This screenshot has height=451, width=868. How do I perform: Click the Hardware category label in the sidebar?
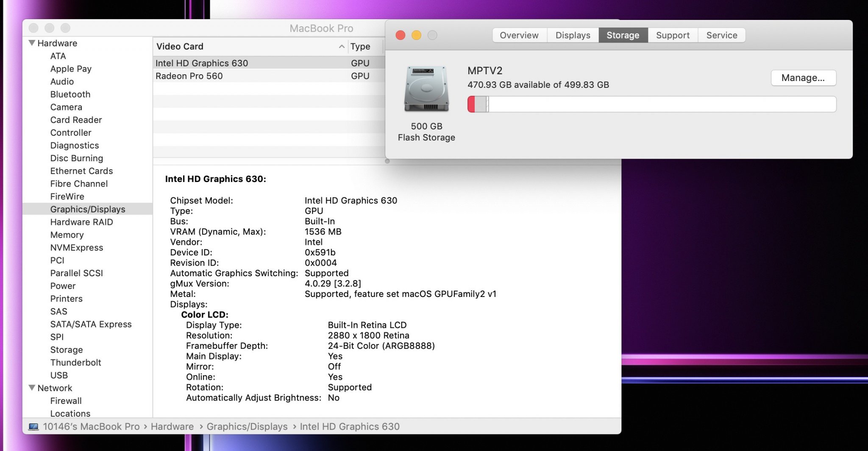tap(57, 43)
